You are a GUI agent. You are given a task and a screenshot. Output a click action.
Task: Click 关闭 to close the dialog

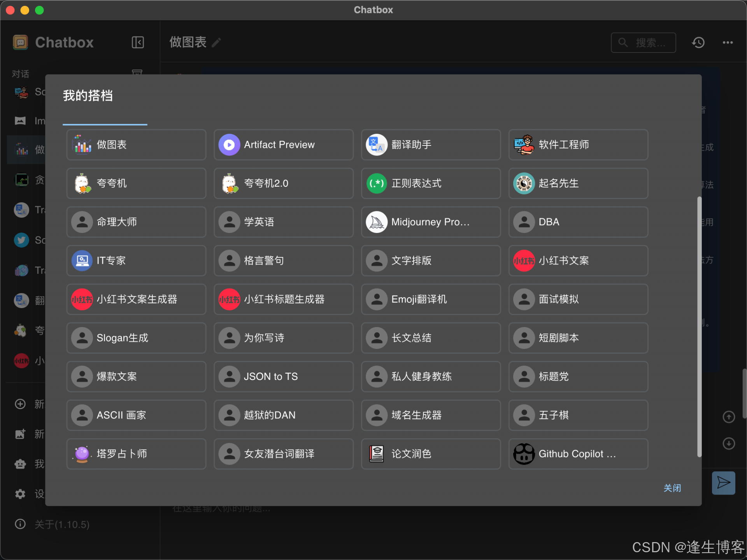[x=672, y=488]
